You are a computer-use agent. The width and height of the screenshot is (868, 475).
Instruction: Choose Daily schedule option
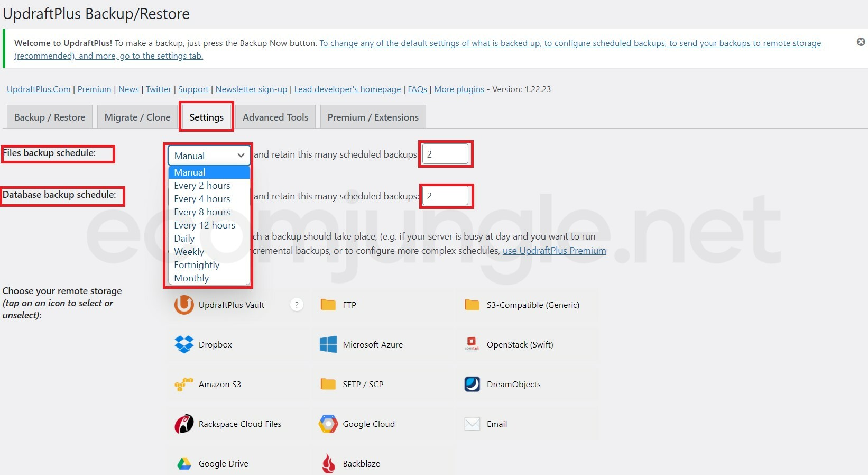(209, 239)
